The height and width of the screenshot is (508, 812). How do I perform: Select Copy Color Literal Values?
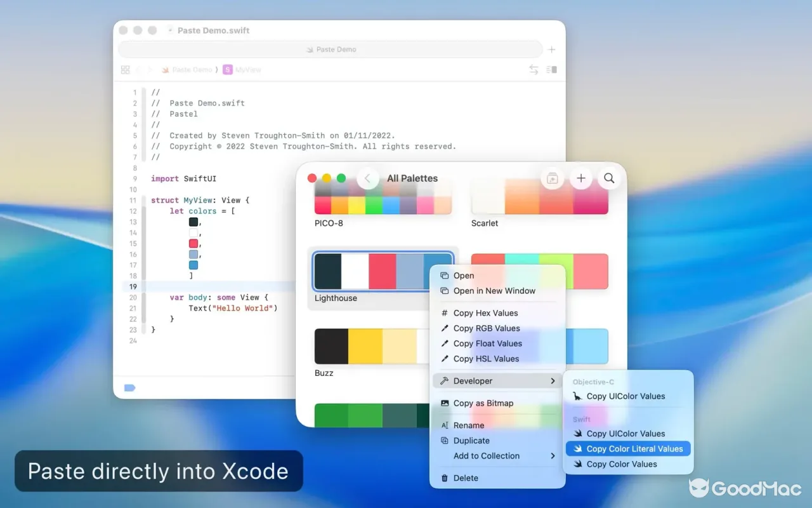628,449
